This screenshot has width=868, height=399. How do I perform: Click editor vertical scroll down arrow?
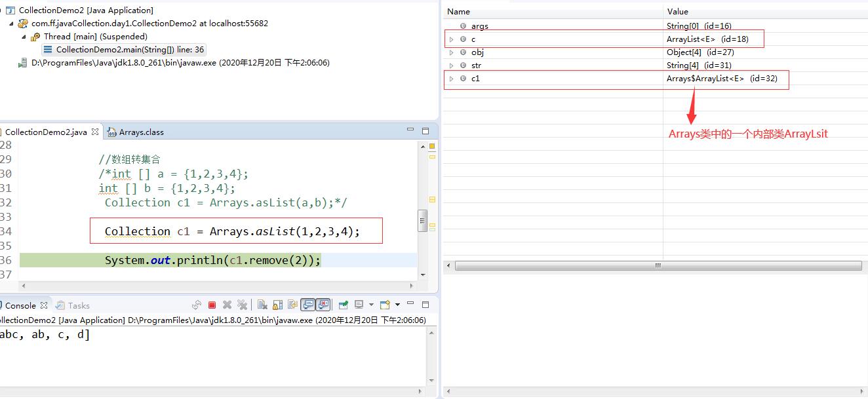[x=423, y=275]
